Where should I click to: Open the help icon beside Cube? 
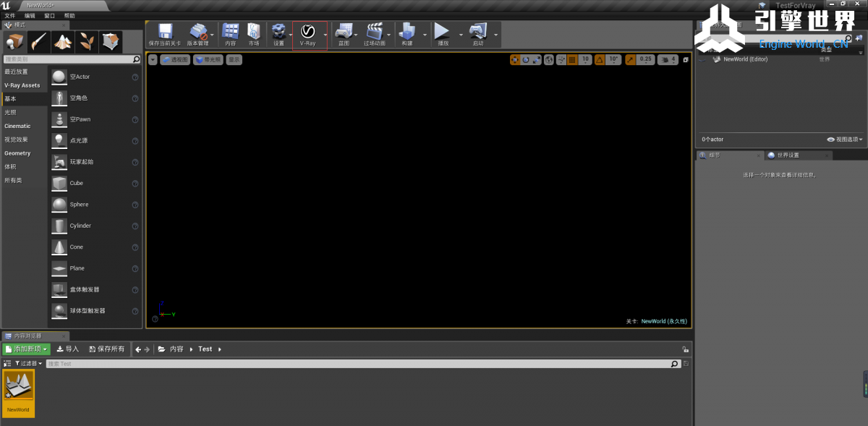135,183
